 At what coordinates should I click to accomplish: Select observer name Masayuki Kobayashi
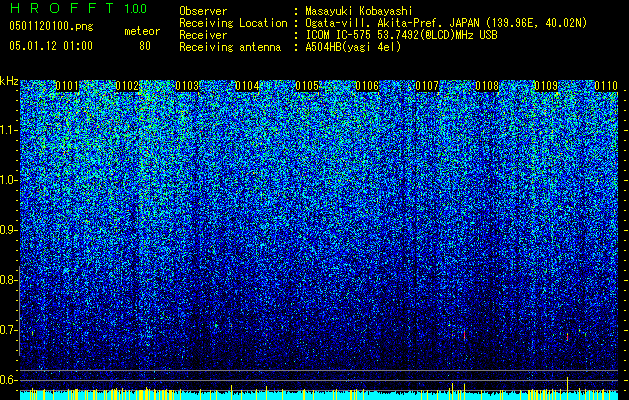(359, 11)
